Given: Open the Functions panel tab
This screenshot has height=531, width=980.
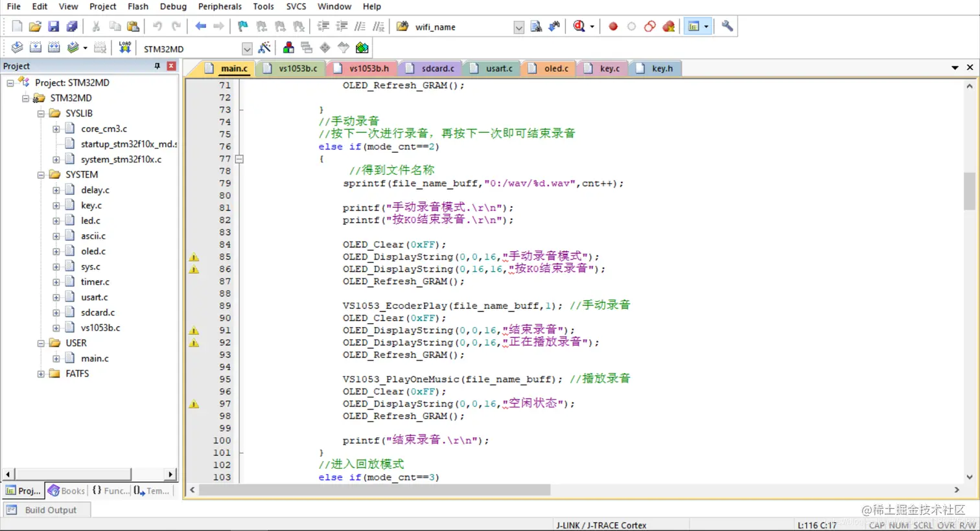Looking at the screenshot, I should (110, 491).
